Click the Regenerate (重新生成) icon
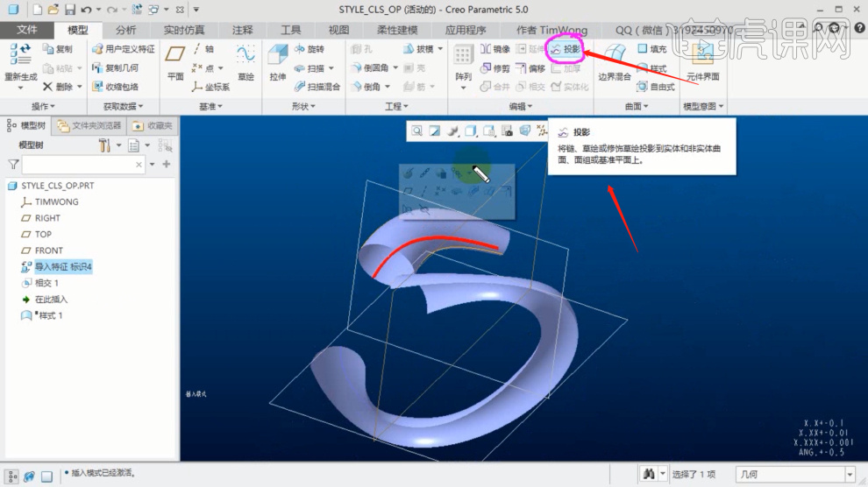 click(x=20, y=54)
